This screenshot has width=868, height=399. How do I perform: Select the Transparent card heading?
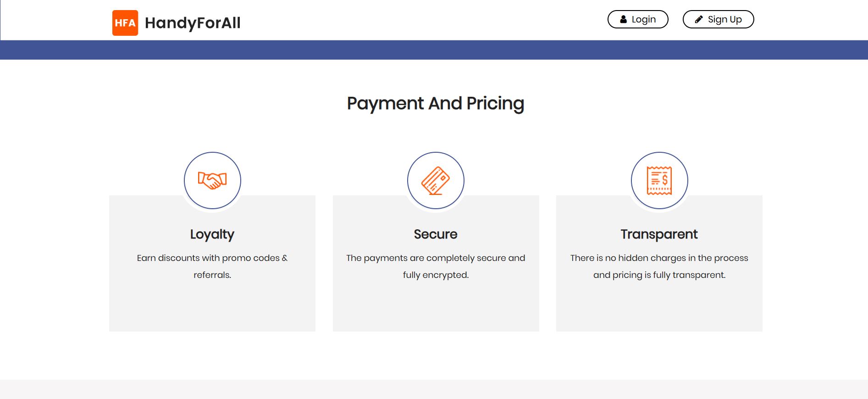[x=659, y=234]
